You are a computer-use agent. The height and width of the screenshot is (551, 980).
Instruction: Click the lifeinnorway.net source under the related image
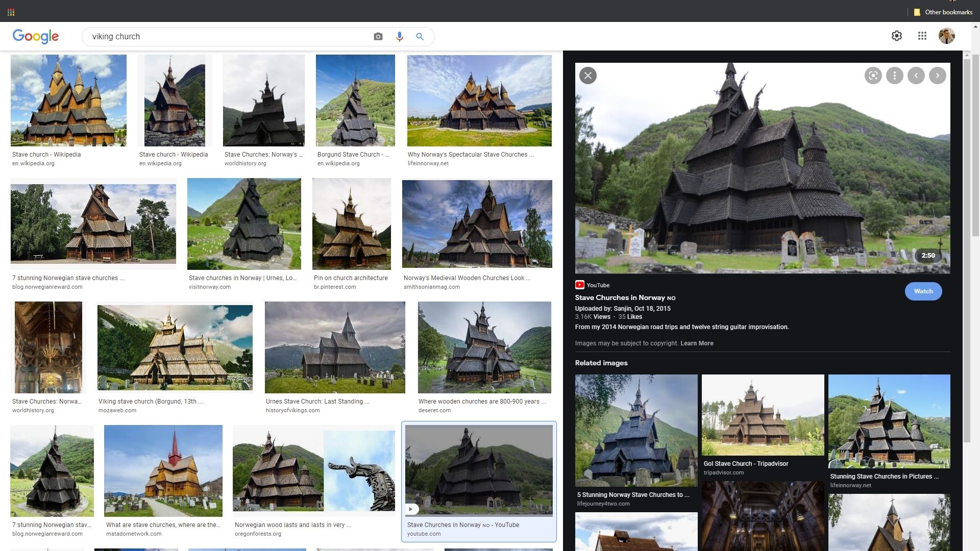click(850, 486)
